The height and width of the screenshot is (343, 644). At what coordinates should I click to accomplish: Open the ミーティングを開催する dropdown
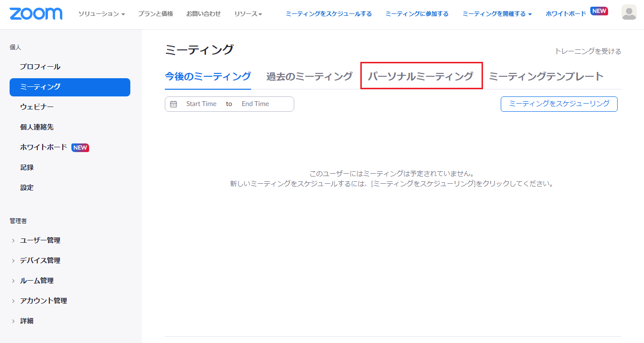coord(496,14)
